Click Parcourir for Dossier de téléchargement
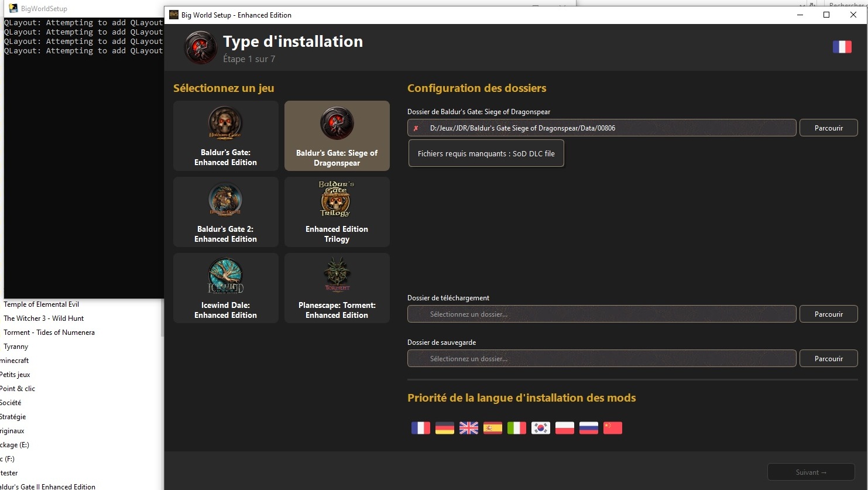The width and height of the screenshot is (868, 490). coord(829,314)
